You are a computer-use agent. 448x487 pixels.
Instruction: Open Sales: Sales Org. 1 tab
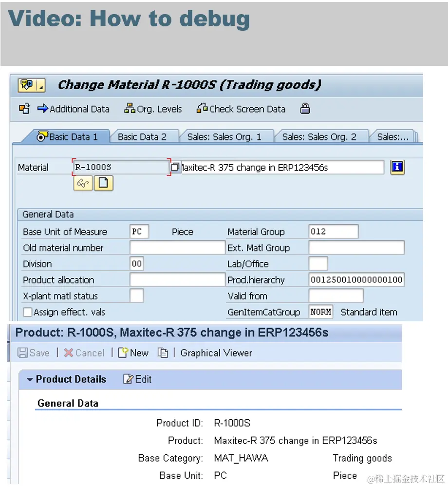(224, 136)
